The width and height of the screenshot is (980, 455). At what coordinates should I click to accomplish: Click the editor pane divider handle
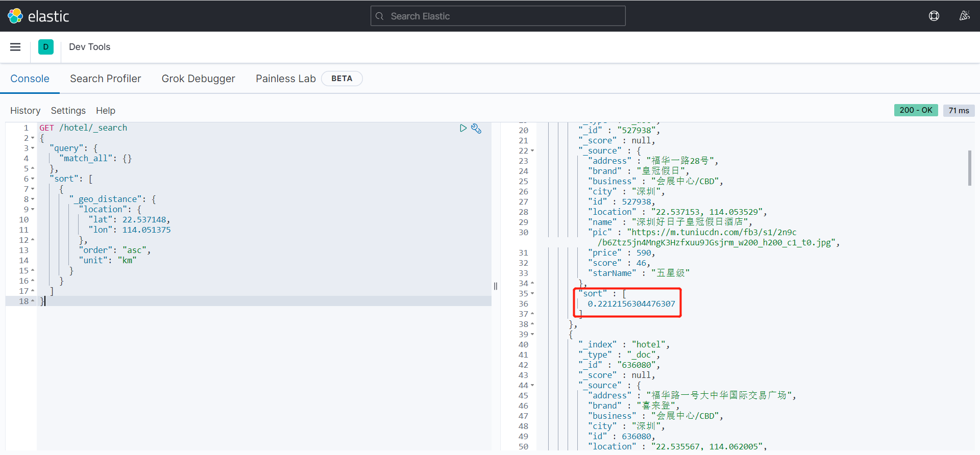coord(496,286)
